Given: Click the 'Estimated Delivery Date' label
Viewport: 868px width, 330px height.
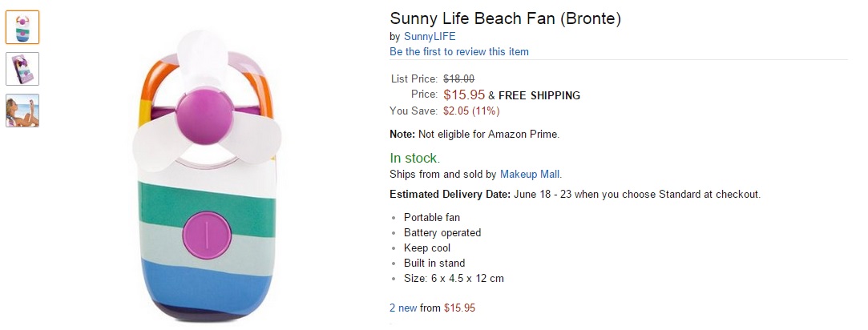Looking at the screenshot, I should click(450, 194).
